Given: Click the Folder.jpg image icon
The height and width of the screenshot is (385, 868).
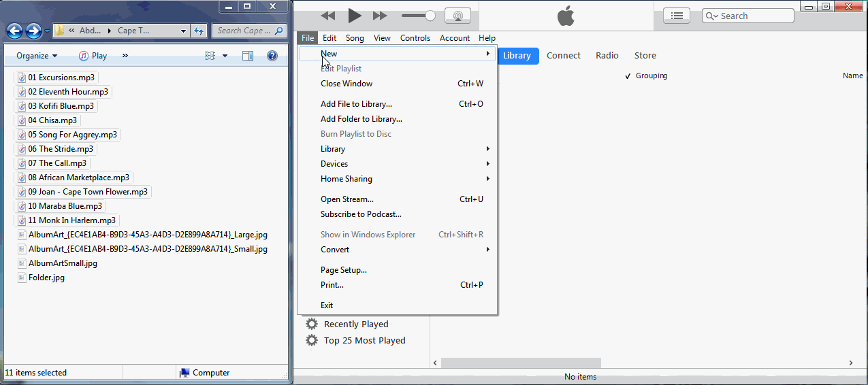Looking at the screenshot, I should point(22,278).
